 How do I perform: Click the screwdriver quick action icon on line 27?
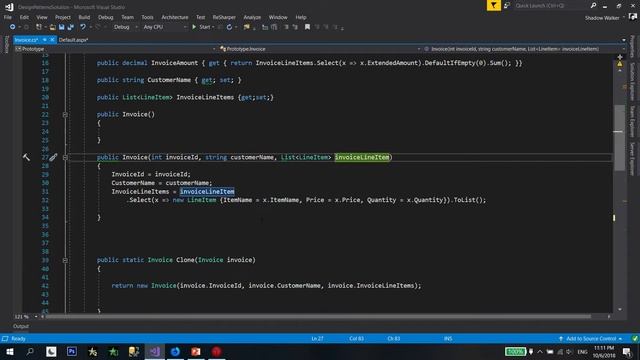point(53,157)
